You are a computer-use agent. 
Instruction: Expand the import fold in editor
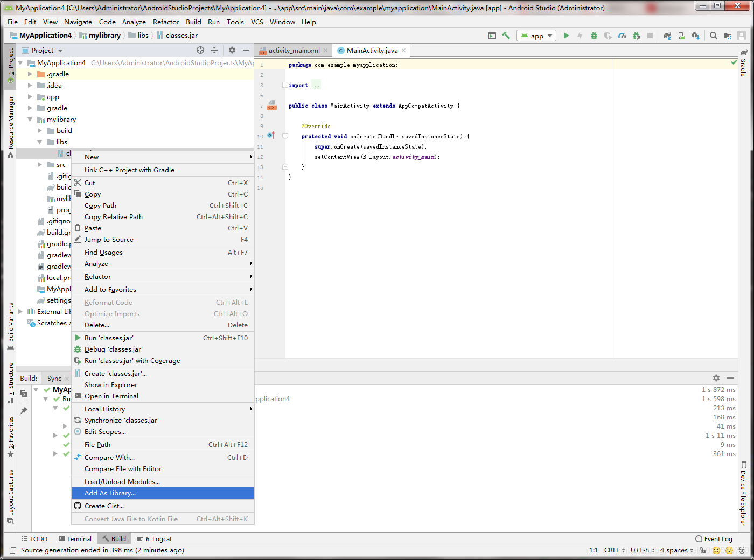[285, 85]
